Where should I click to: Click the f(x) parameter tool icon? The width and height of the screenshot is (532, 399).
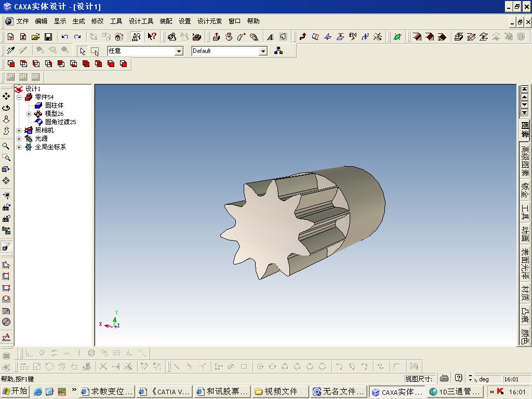pos(353,37)
